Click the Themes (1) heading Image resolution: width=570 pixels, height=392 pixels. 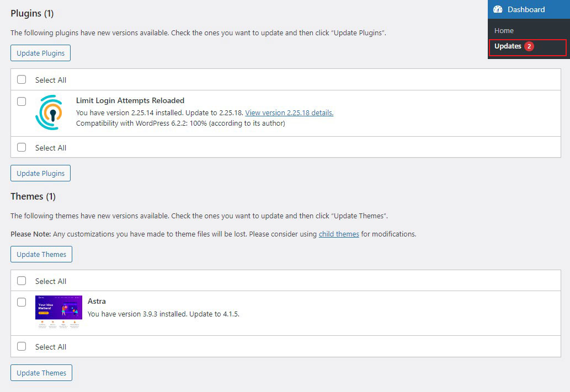point(33,196)
